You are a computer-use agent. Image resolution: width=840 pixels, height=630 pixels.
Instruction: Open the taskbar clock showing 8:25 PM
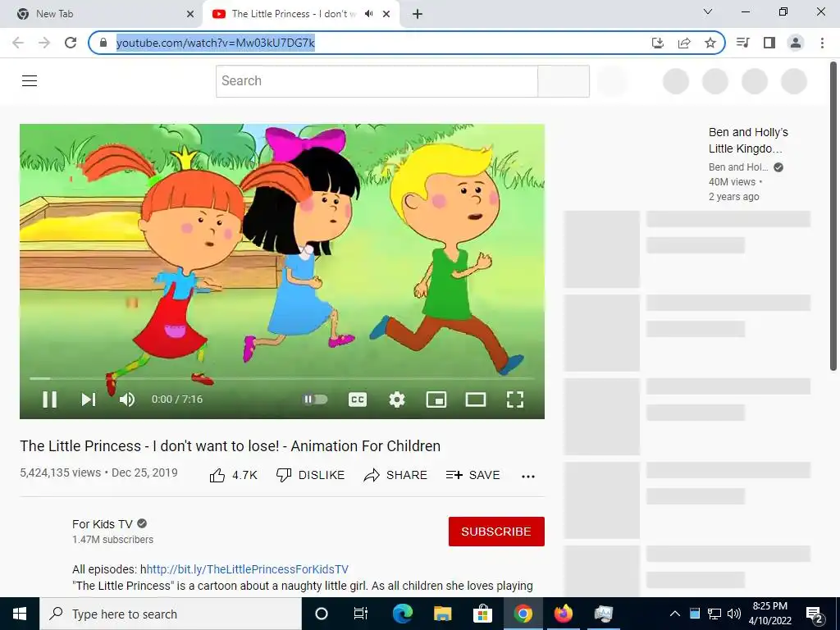pyautogui.click(x=769, y=614)
